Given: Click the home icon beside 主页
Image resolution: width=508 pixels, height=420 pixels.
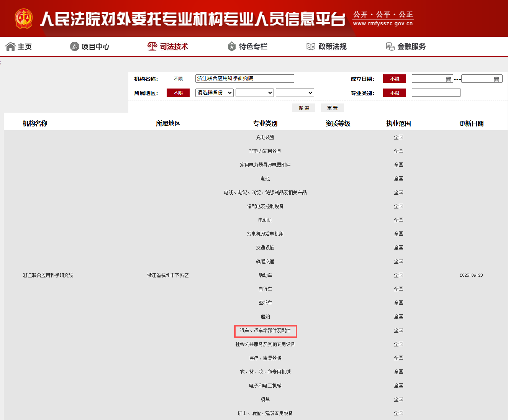Looking at the screenshot, I should [x=10, y=46].
